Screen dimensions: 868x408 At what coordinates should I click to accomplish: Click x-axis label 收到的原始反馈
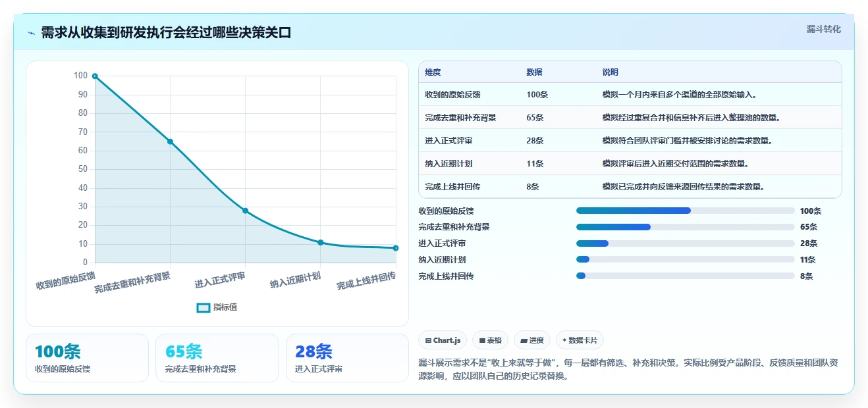tap(65, 280)
